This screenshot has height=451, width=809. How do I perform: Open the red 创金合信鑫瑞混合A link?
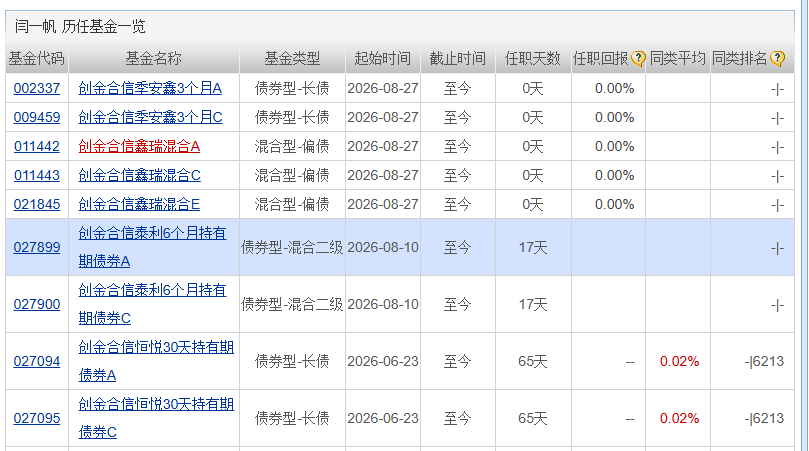(139, 147)
